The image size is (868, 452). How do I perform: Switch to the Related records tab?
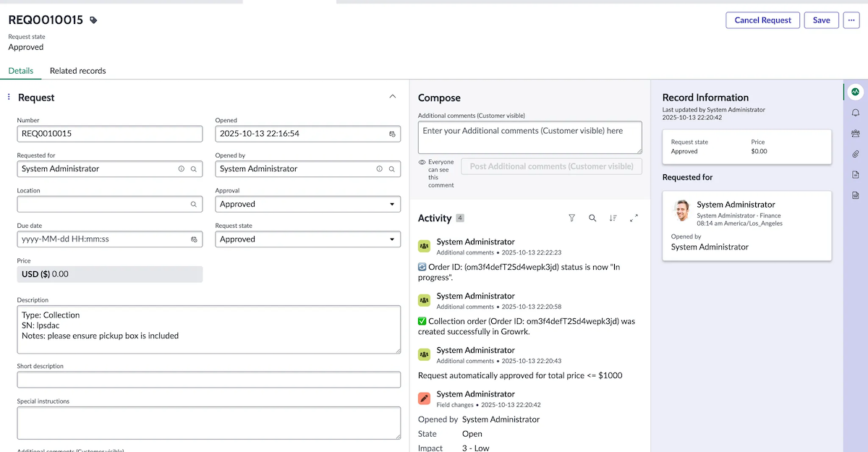[x=77, y=71]
